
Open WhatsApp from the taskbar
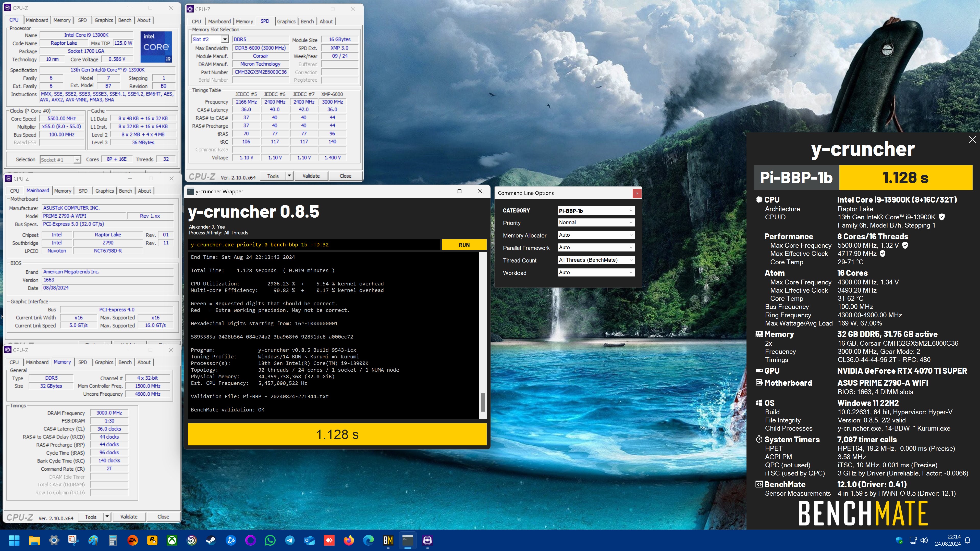coord(270,540)
